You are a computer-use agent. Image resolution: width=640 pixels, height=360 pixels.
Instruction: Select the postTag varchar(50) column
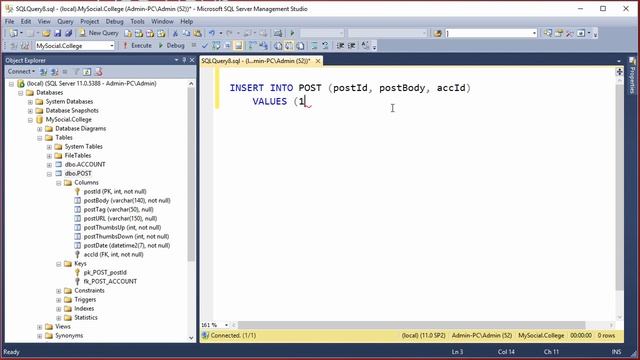pyautogui.click(x=118, y=209)
